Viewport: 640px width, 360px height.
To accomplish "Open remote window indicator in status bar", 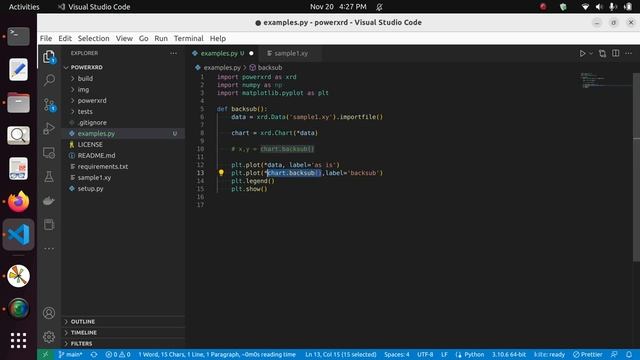I will [x=45, y=354].
